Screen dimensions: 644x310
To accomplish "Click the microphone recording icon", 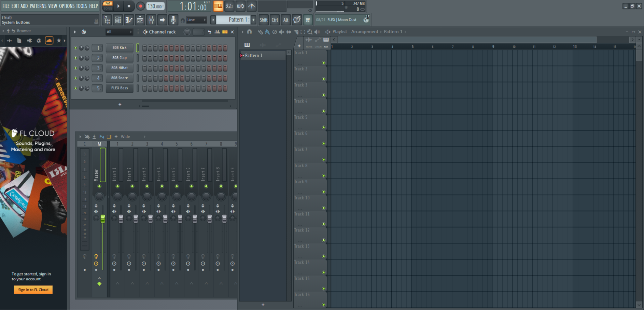I will point(173,20).
